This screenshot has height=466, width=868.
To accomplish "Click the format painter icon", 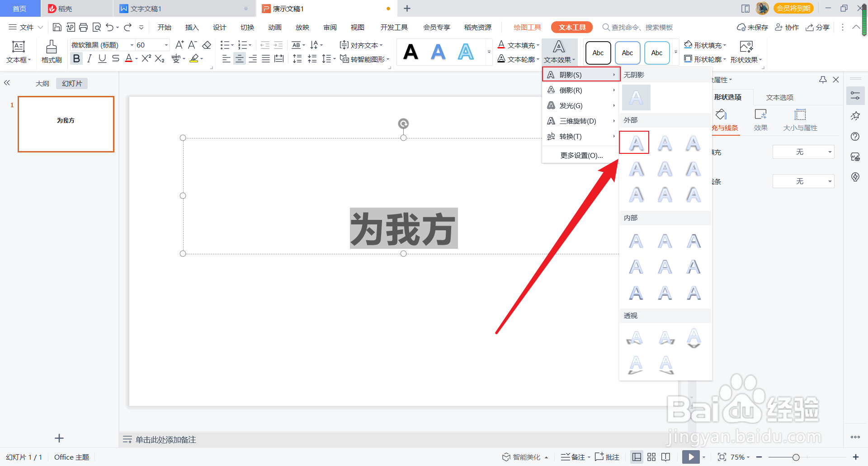I will 52,51.
